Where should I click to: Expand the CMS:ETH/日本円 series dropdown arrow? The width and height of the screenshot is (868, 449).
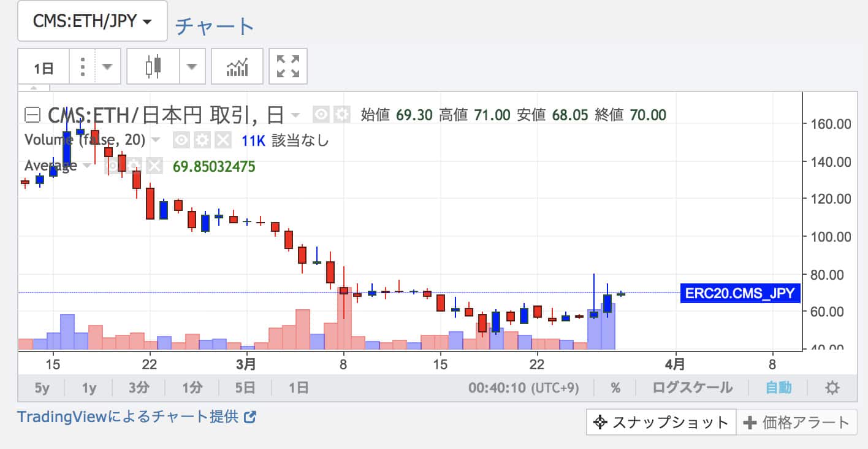coord(295,115)
